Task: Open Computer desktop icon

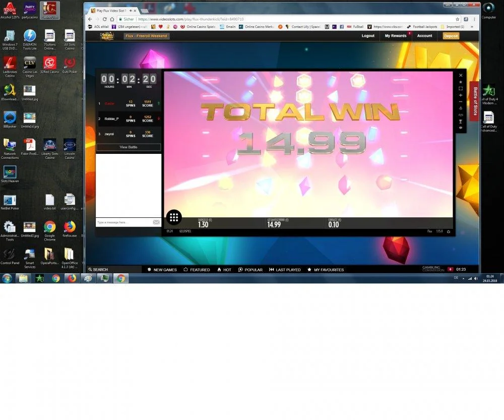Action: pos(488,11)
